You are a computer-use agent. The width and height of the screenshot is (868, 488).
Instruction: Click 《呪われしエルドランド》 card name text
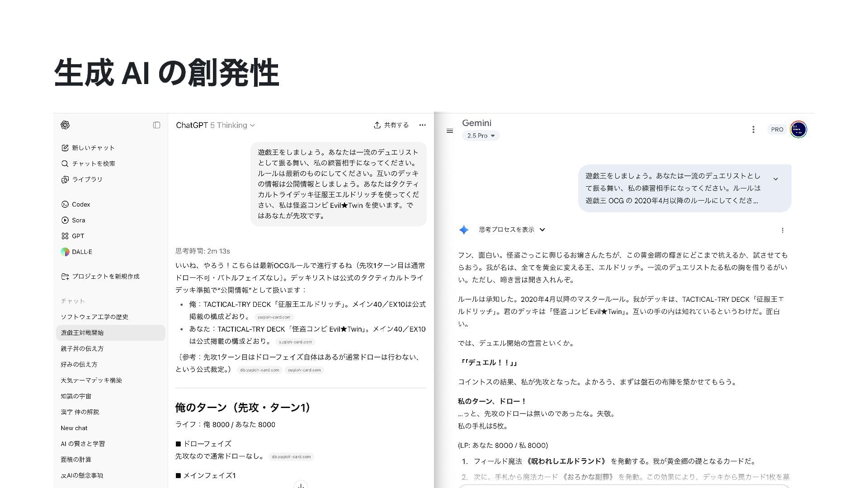coord(566,461)
